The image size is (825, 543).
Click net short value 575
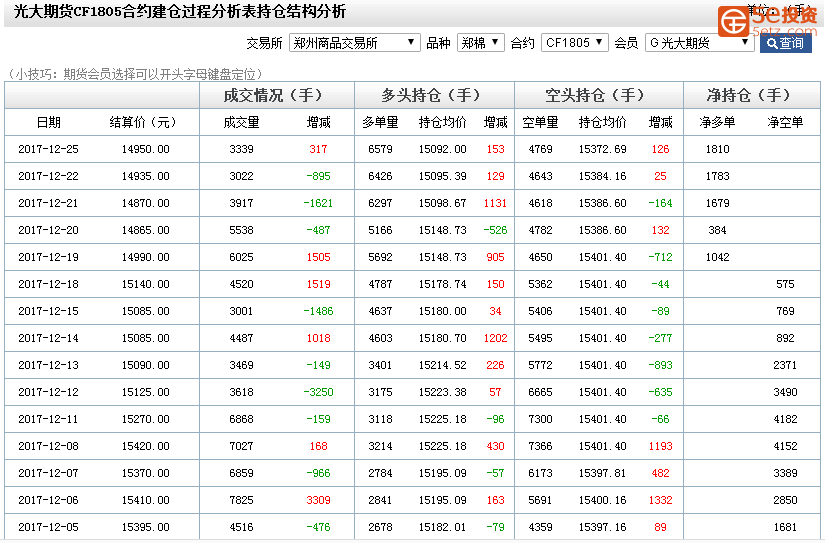[786, 284]
